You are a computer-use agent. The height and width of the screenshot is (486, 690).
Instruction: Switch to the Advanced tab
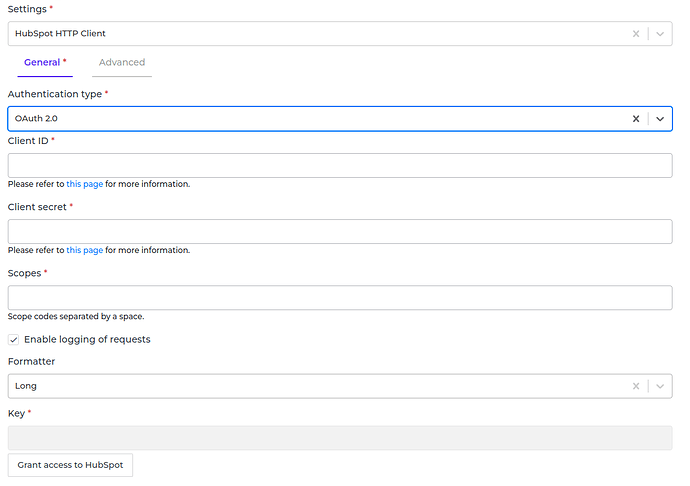122,63
